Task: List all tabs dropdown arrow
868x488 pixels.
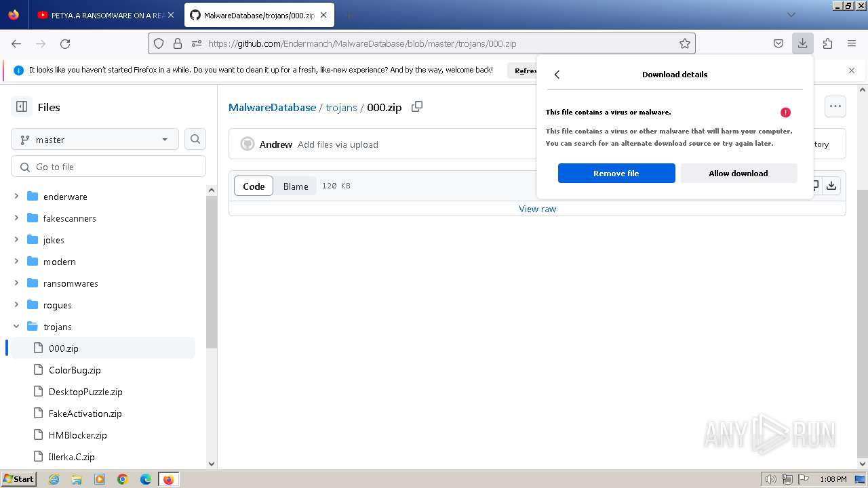Action: [791, 15]
